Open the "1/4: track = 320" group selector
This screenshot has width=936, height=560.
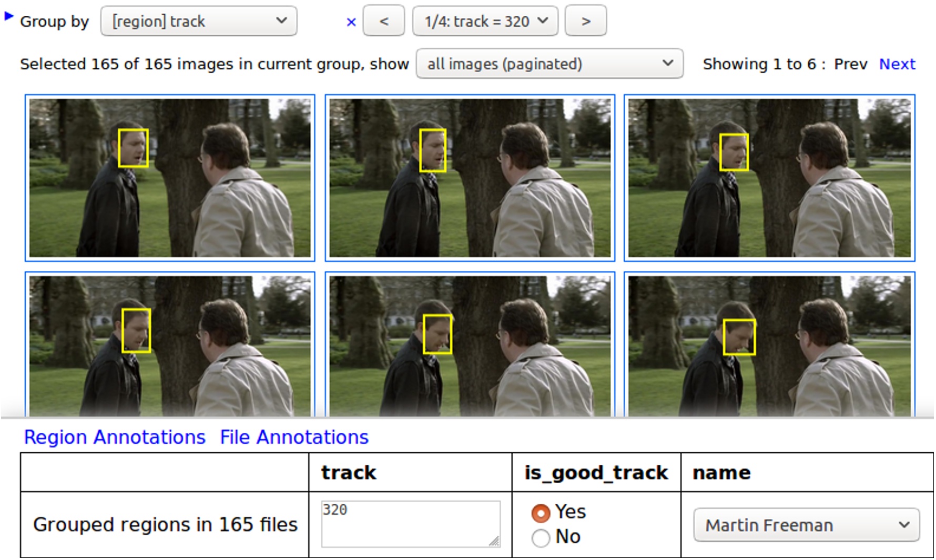click(x=485, y=22)
